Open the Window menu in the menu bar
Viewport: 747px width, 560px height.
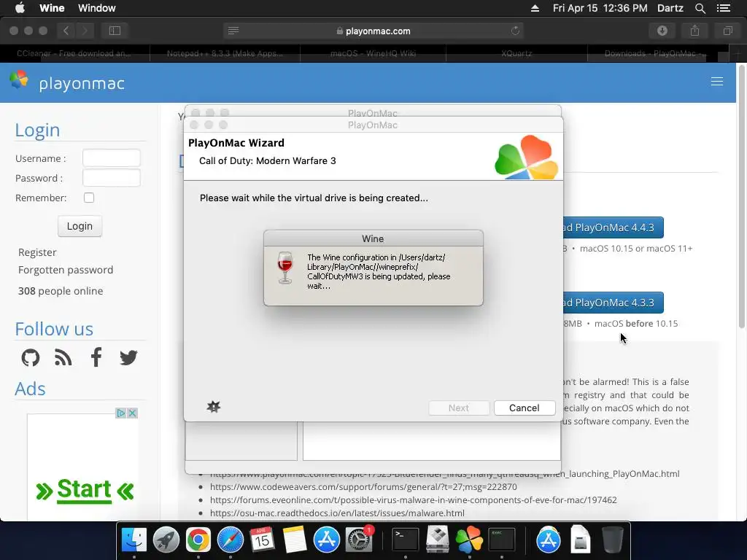(x=97, y=8)
